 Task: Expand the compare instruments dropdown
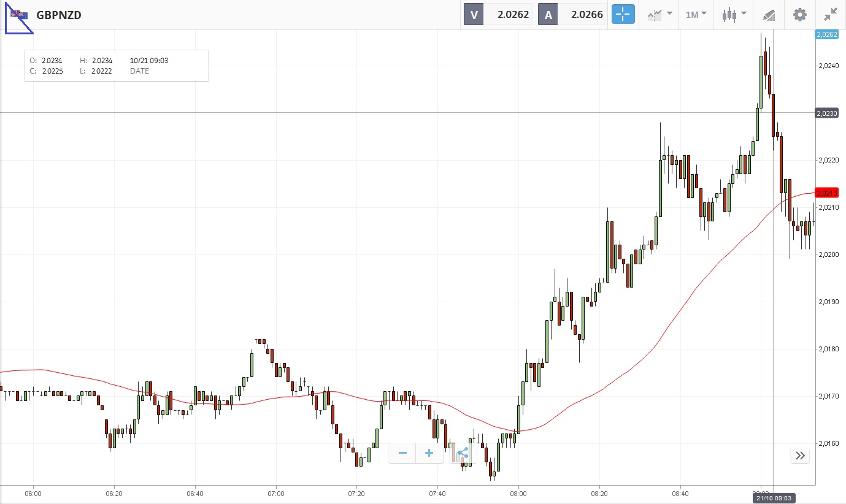[659, 14]
